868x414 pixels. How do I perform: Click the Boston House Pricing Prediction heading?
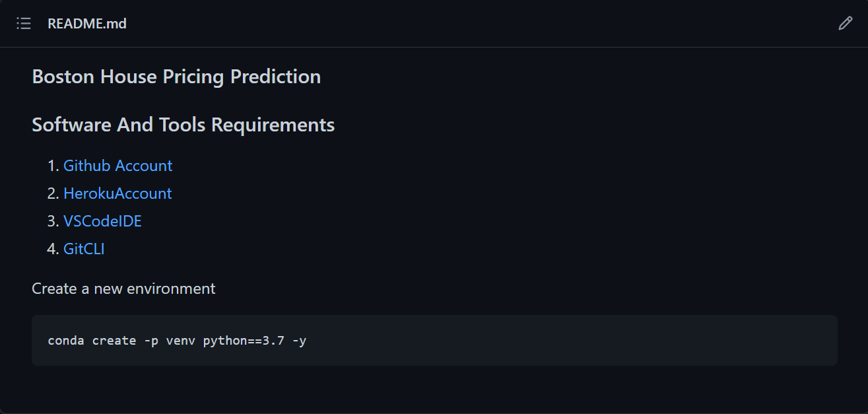176,77
